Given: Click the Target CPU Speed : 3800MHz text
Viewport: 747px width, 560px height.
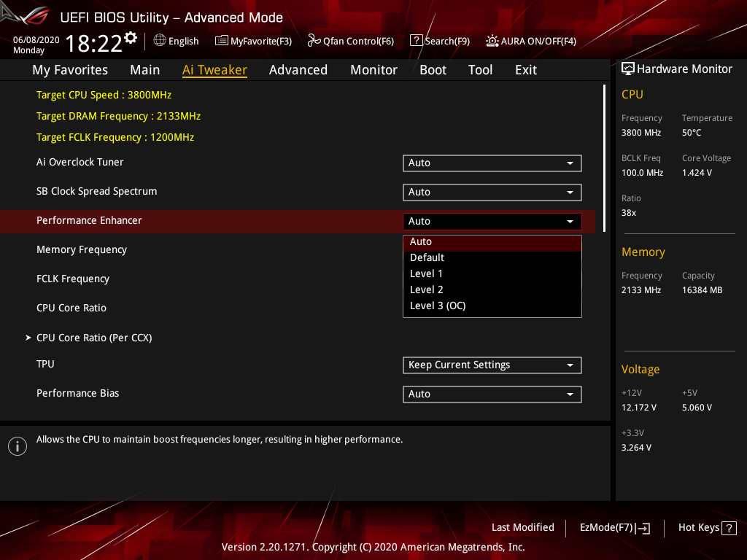Looking at the screenshot, I should point(104,96).
